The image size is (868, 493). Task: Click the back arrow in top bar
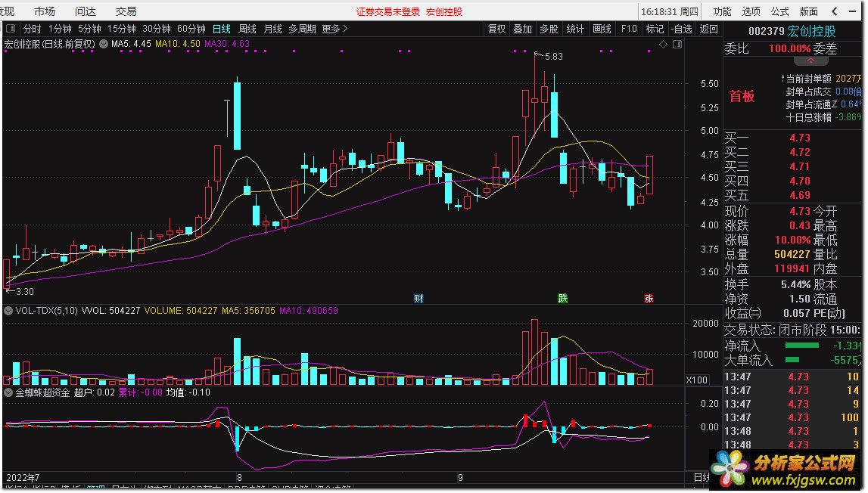coord(834,11)
